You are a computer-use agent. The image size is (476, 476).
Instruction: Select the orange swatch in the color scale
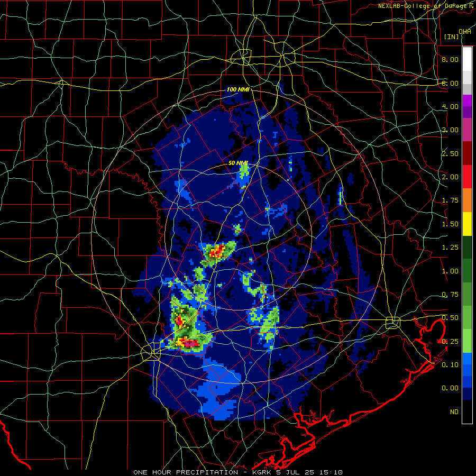(467, 200)
